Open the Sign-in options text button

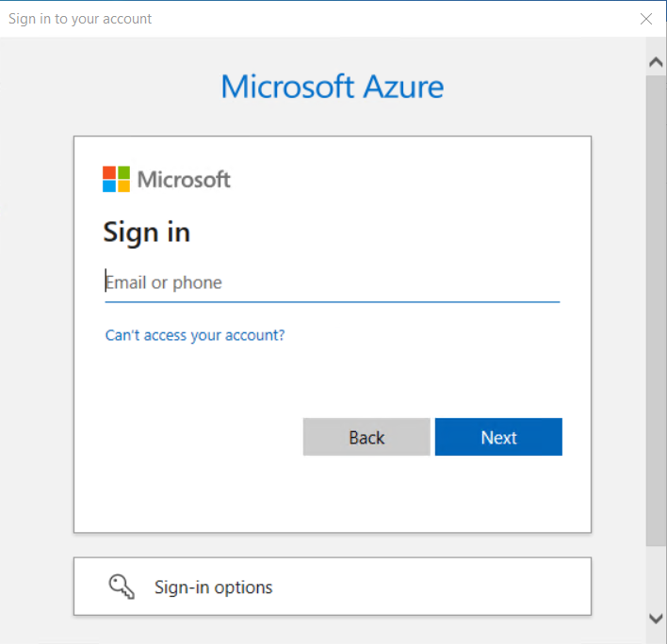point(214,588)
